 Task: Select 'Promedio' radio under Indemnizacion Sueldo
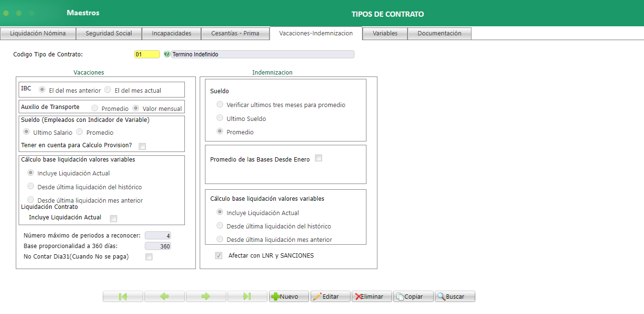(220, 131)
